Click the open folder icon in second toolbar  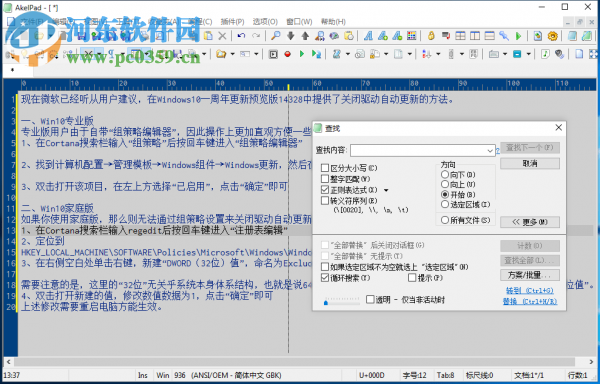coord(221,54)
